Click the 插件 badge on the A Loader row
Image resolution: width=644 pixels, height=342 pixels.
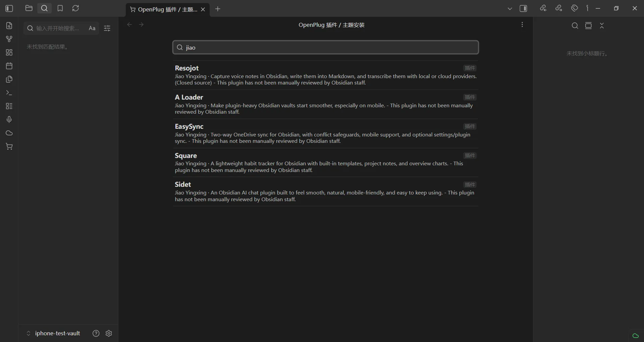[x=470, y=97]
